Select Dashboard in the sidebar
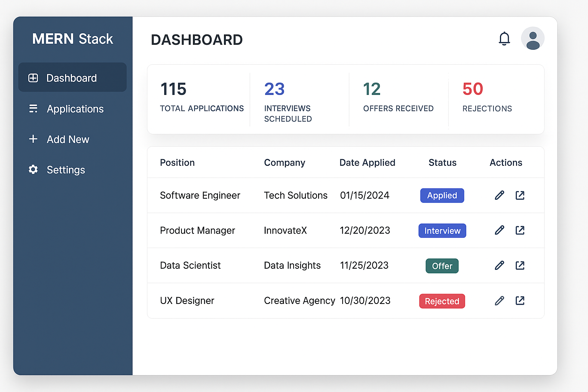This screenshot has height=392, width=588. point(72,78)
